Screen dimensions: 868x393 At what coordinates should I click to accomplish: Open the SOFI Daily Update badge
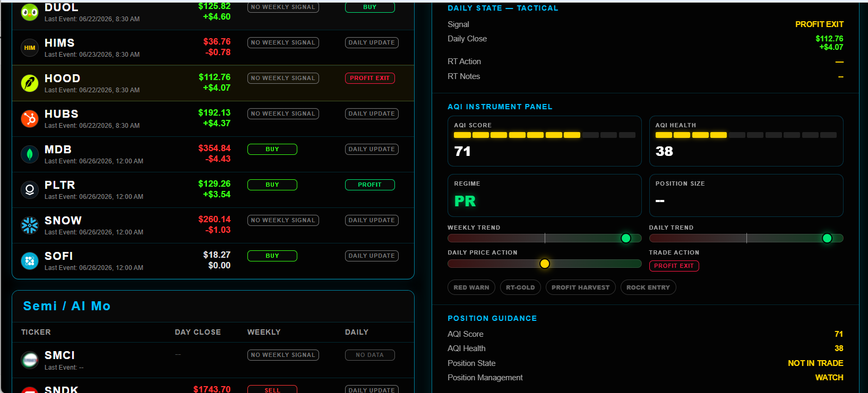(x=372, y=256)
